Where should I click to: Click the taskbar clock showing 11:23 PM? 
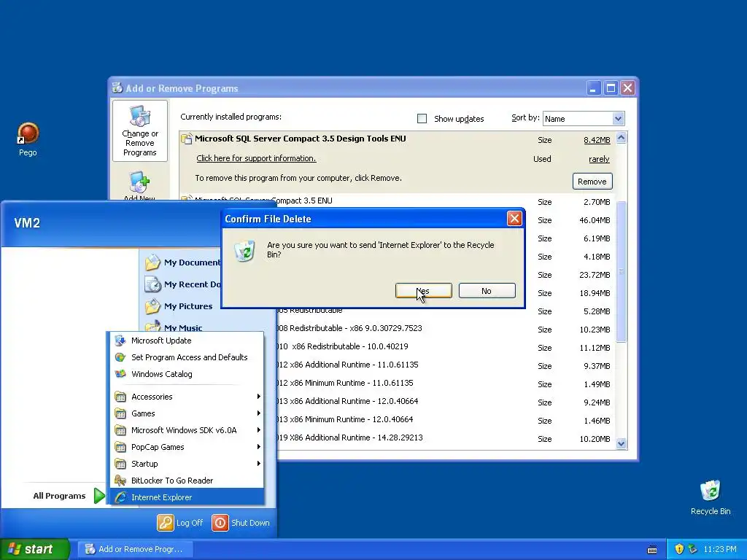tap(720, 549)
